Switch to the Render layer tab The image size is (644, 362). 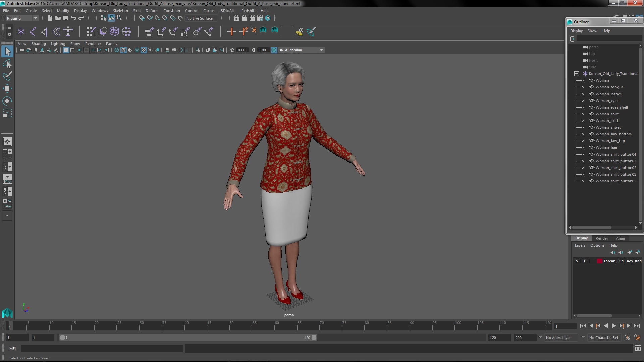pyautogui.click(x=602, y=238)
